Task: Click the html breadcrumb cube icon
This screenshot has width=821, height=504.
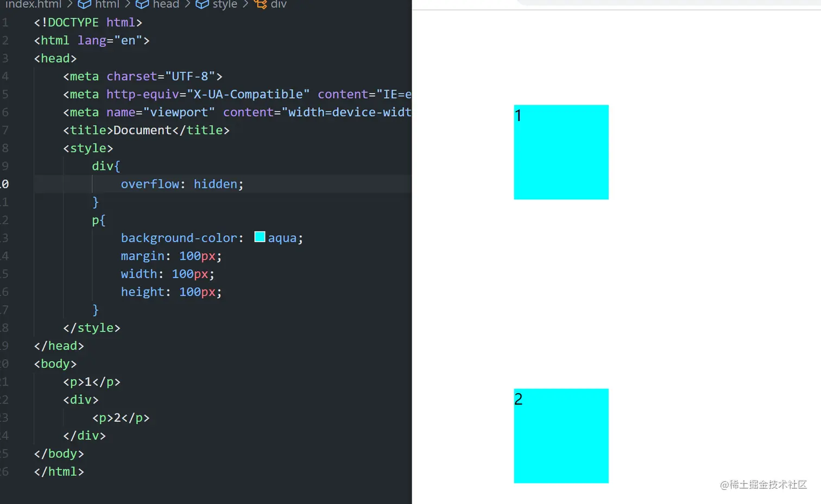Action: tap(85, 4)
